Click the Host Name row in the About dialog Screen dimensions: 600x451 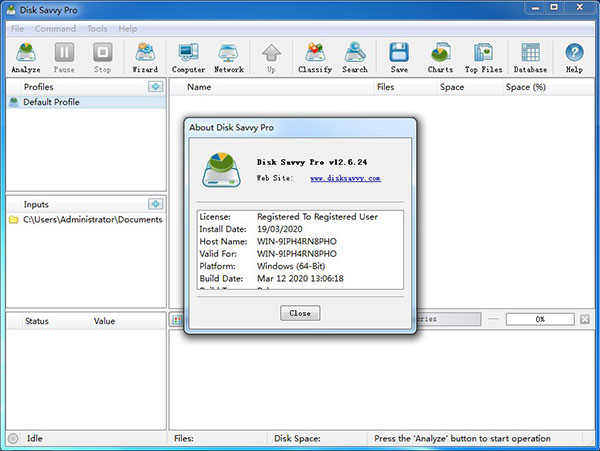(300, 241)
